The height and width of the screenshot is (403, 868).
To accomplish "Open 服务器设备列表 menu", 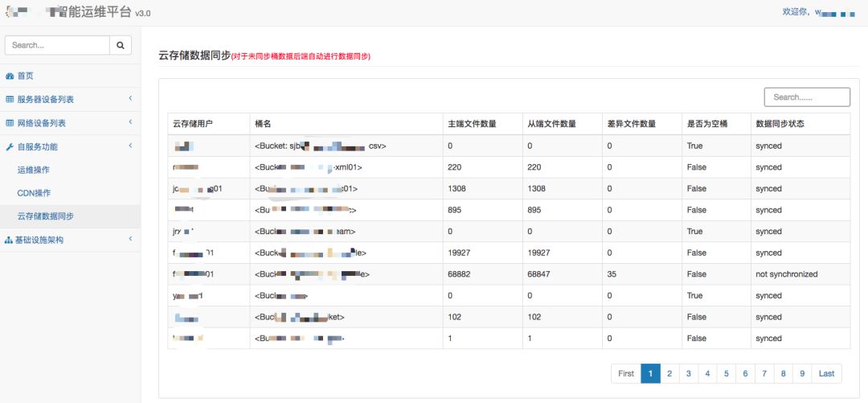I will pos(70,100).
